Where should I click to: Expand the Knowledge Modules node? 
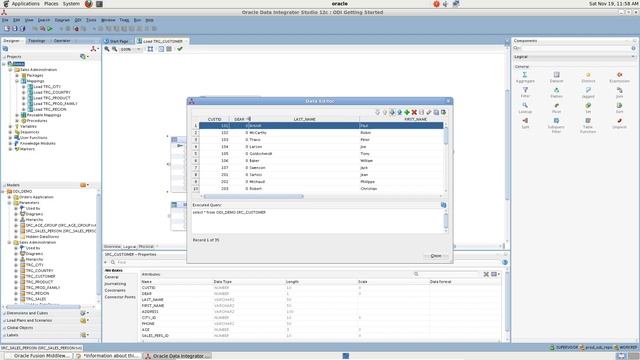[x=11, y=144]
